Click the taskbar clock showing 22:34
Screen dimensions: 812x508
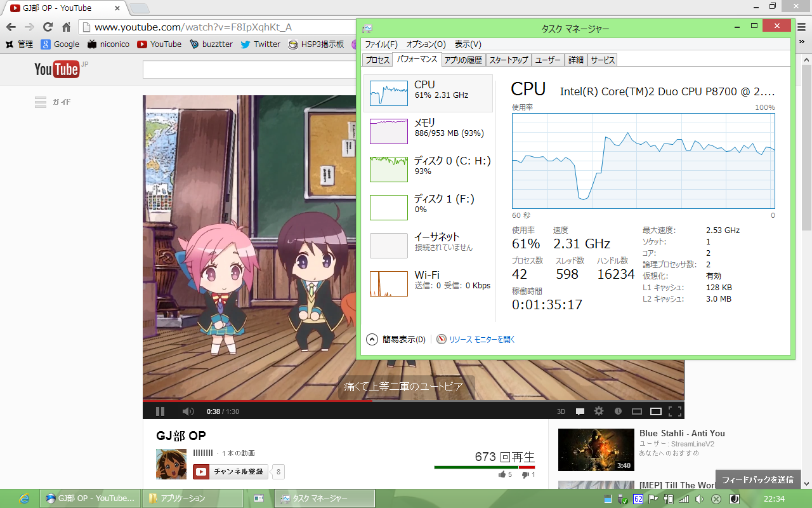coord(775,499)
